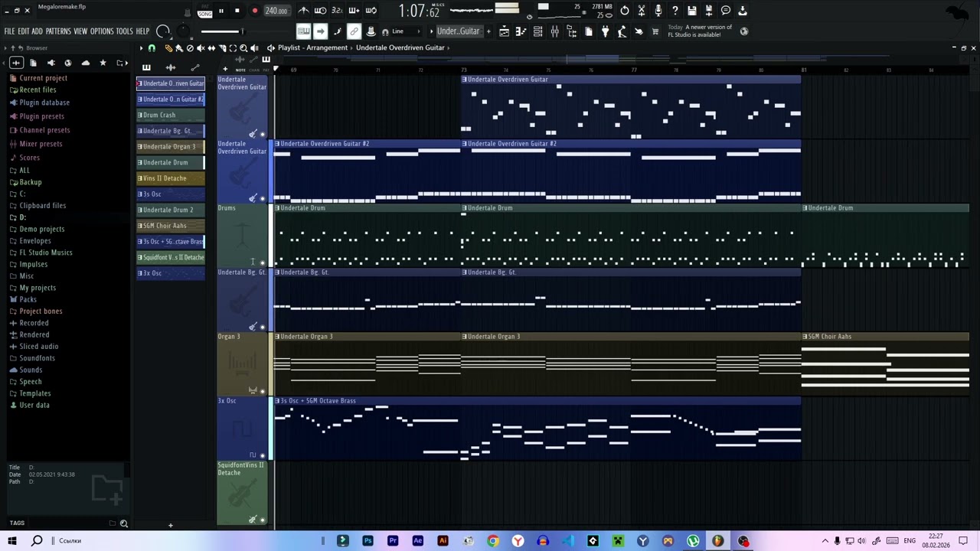
Task: Click the master pitch knob
Action: [x=183, y=31]
